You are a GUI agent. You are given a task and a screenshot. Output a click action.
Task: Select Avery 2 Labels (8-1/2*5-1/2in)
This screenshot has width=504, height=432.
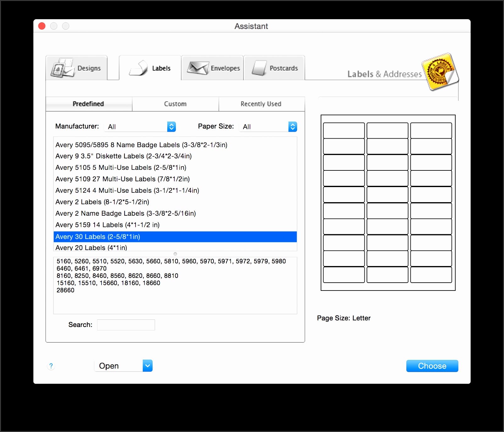175,202
